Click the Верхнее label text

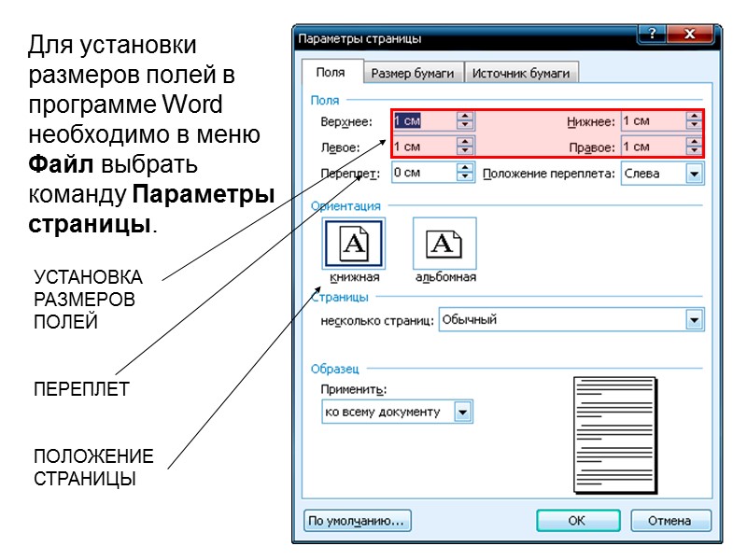pyautogui.click(x=346, y=122)
